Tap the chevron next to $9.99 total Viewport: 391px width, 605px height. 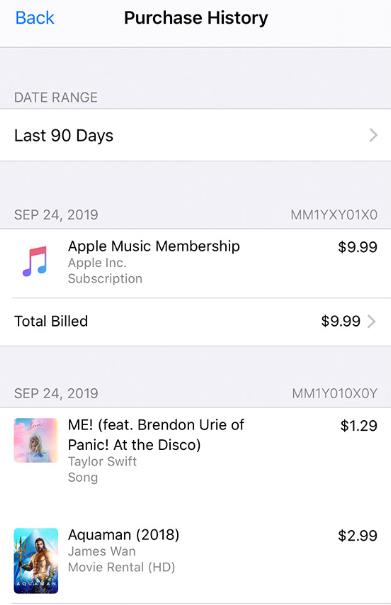[371, 321]
